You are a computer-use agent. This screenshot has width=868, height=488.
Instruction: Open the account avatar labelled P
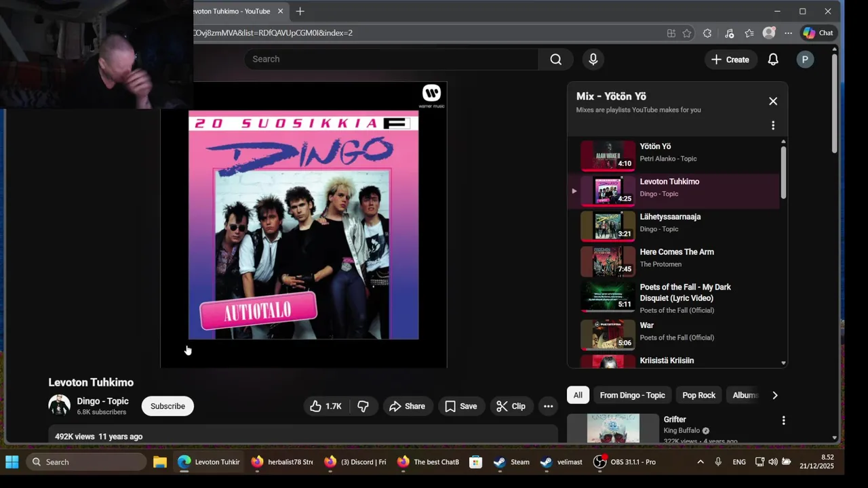point(805,60)
